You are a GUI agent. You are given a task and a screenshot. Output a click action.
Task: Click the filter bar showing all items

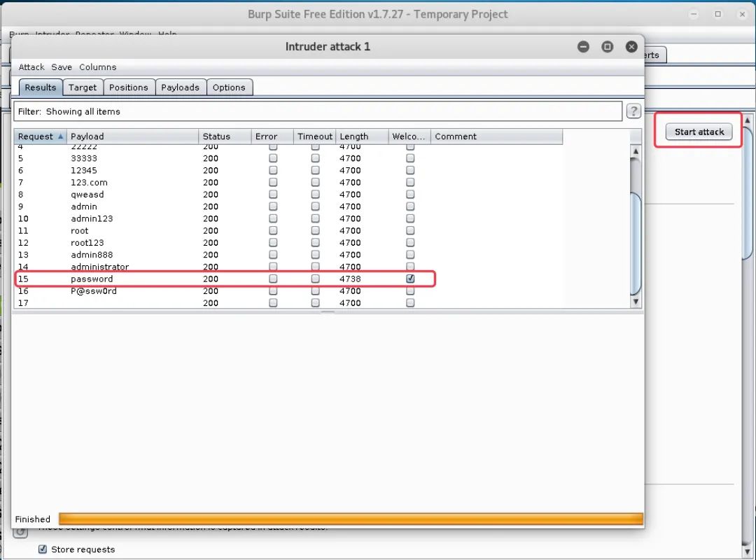coord(318,111)
